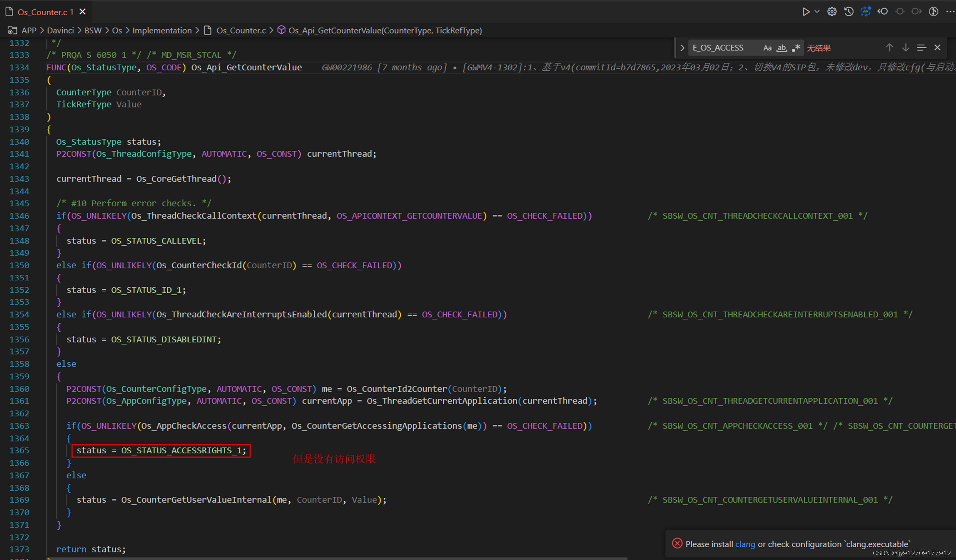Click the clang link in the error notification
This screenshot has width=956, height=560.
pyautogui.click(x=745, y=544)
